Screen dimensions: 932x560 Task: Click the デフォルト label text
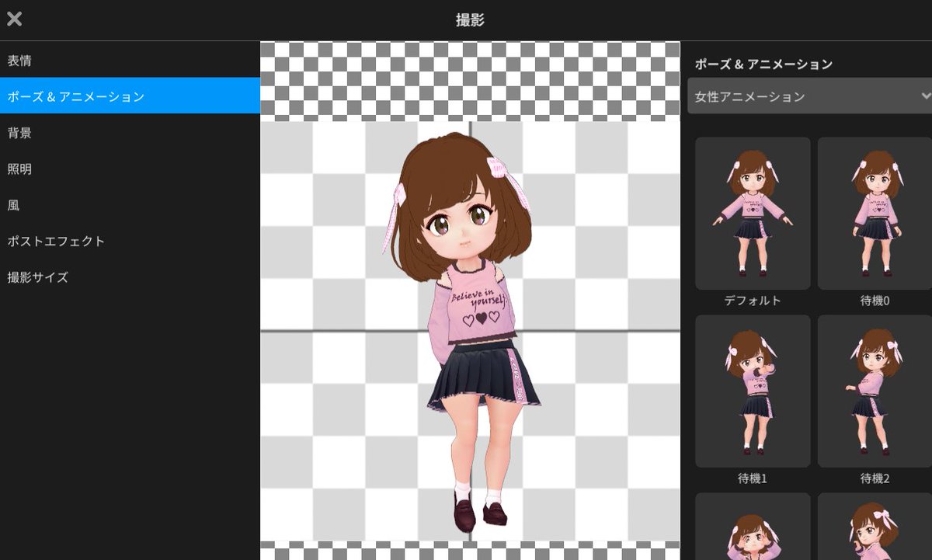tap(753, 301)
